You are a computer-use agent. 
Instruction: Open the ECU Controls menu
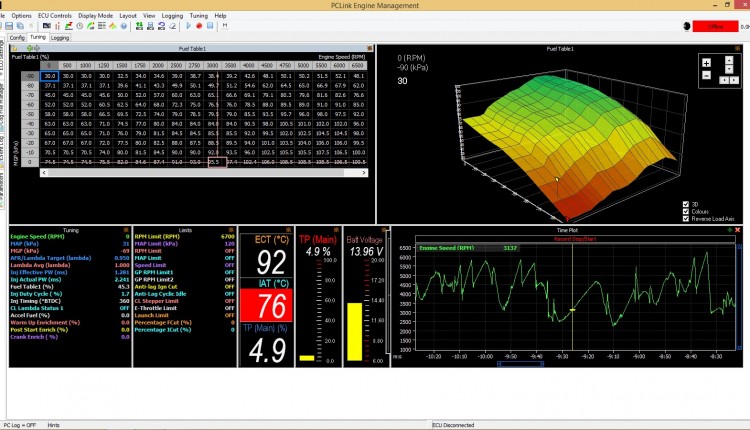click(54, 16)
